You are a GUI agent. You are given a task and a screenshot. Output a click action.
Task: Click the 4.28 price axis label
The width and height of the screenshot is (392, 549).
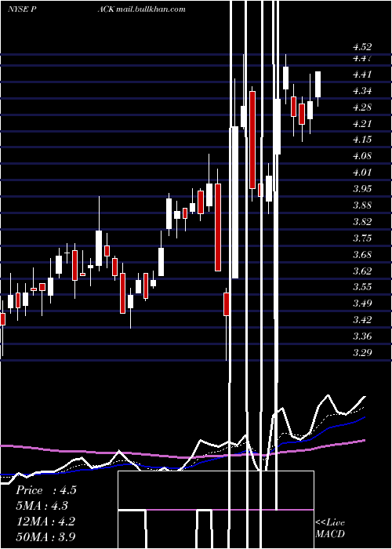pyautogui.click(x=362, y=107)
